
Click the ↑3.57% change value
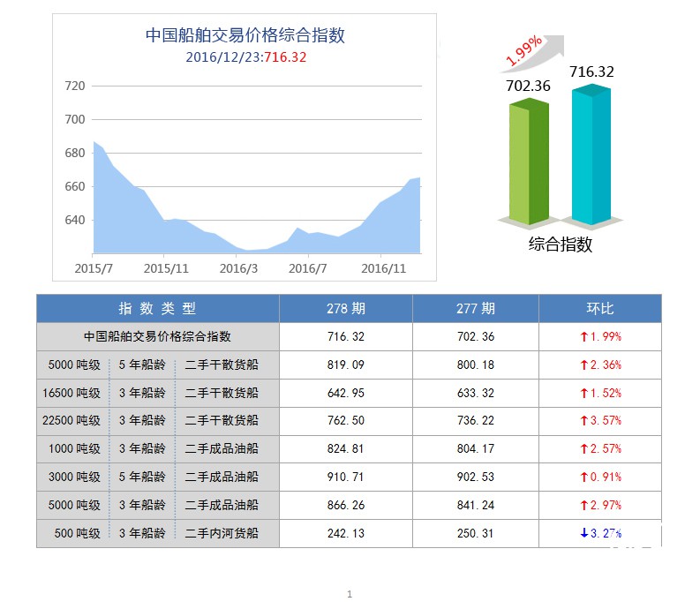click(x=600, y=421)
